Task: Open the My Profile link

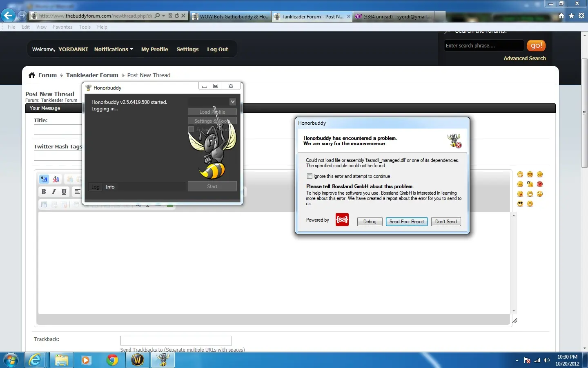Action: pyautogui.click(x=155, y=49)
